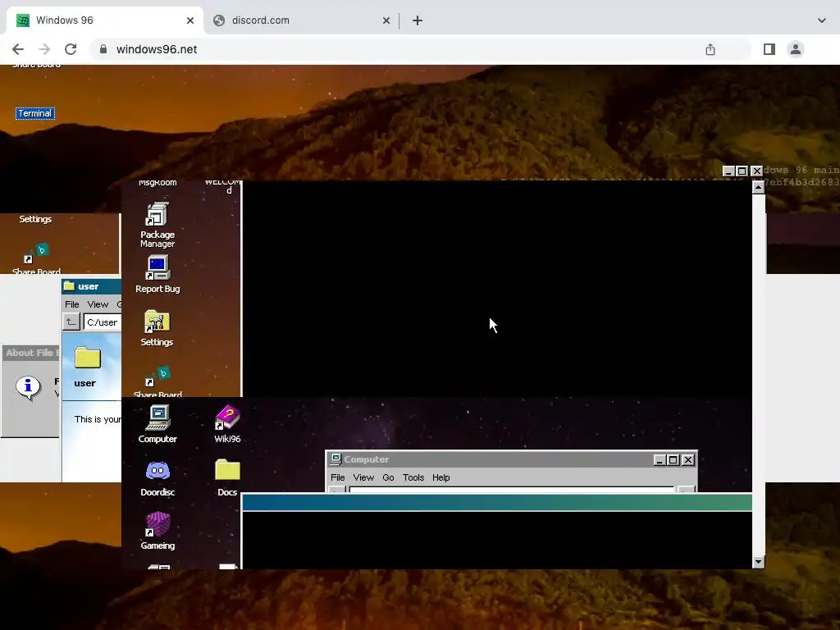Image resolution: width=840 pixels, height=630 pixels.
Task: Toggle the browser side panel icon
Action: (x=769, y=49)
